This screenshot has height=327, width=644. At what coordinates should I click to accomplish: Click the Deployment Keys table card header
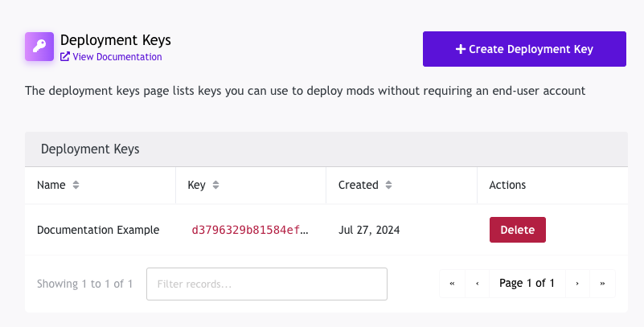coord(326,149)
